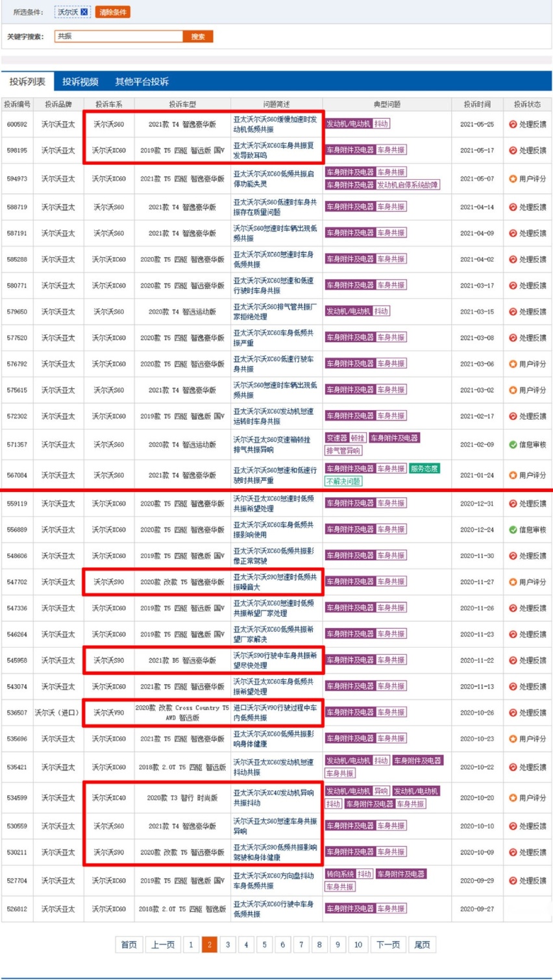The image size is (553, 980).
Task: Open the problem summary link for complaint 598195
Action: (273, 150)
